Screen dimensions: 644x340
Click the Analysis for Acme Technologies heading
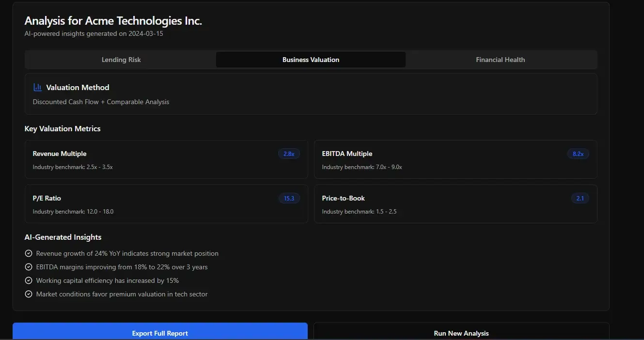click(x=113, y=21)
